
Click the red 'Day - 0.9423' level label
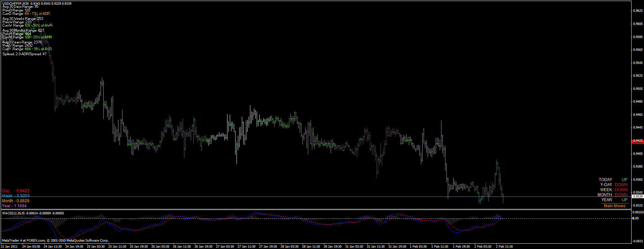click(16, 191)
